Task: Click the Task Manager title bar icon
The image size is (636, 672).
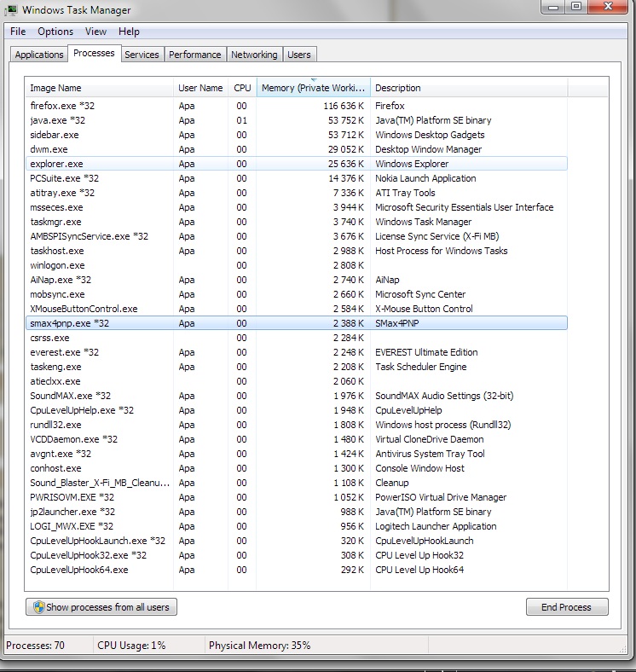Action: (12, 10)
